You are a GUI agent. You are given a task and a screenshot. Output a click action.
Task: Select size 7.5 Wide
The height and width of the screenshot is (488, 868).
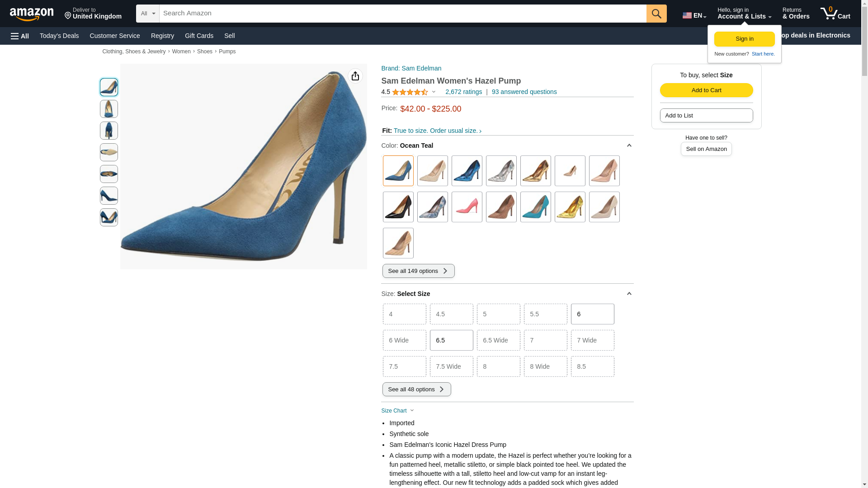pos(451,366)
